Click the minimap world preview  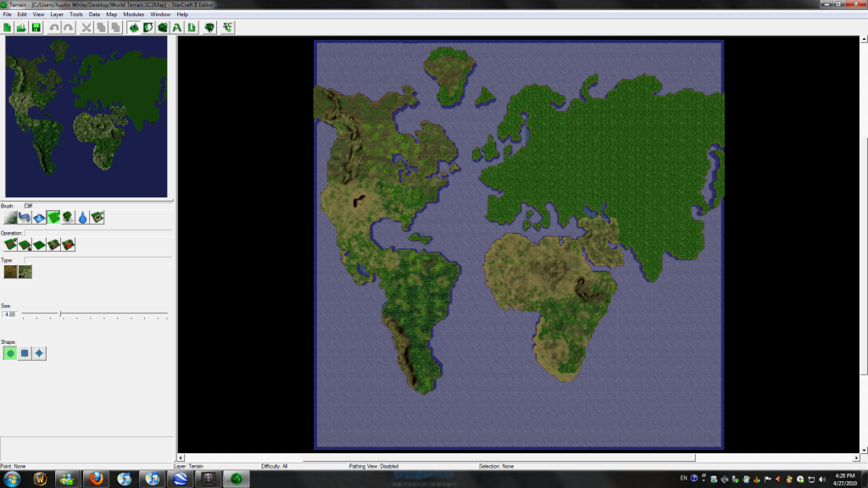click(x=86, y=117)
